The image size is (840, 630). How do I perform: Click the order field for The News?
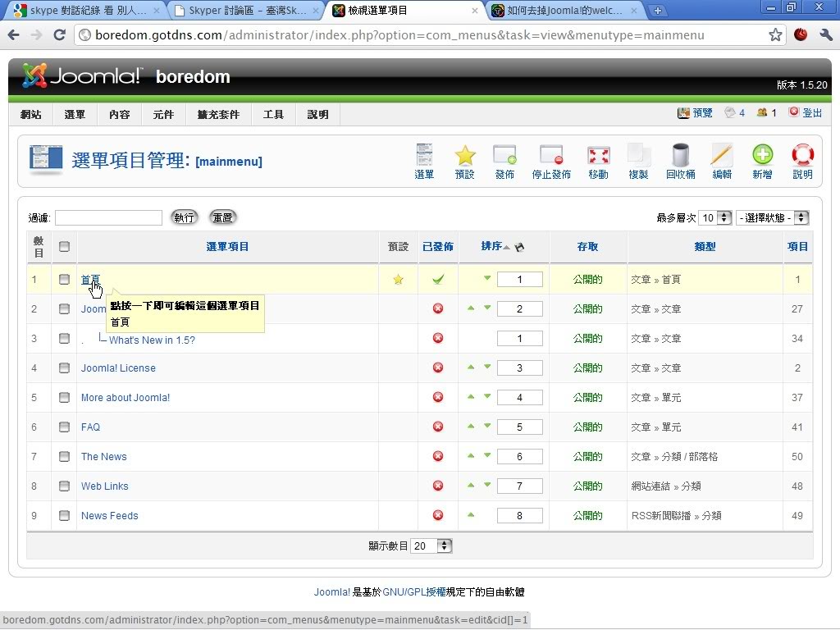tap(519, 456)
